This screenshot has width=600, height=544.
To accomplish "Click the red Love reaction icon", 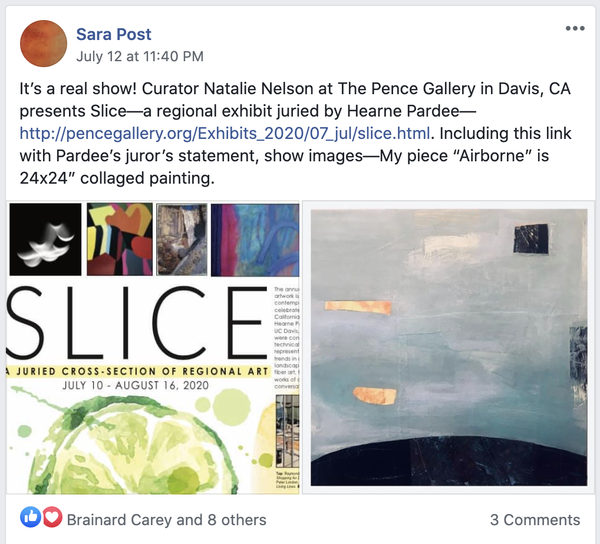I will click(x=51, y=520).
